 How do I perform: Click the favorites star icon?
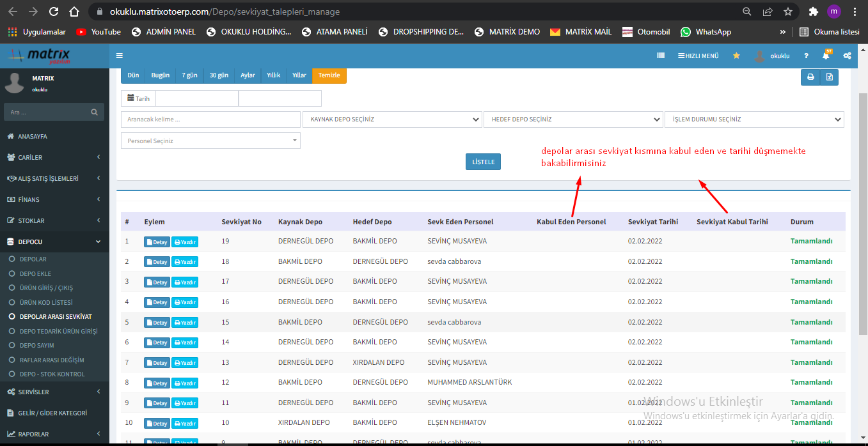click(x=736, y=56)
